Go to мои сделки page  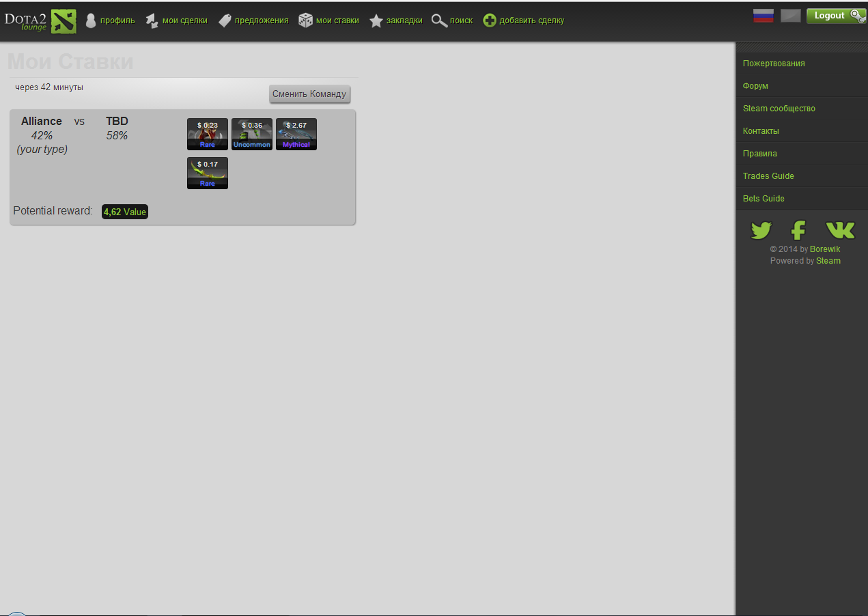pyautogui.click(x=184, y=20)
